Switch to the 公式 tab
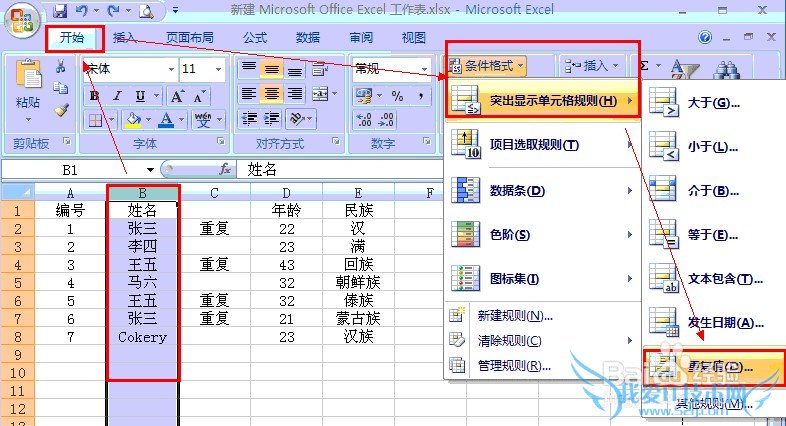Image resolution: width=786 pixels, height=426 pixels. (x=255, y=38)
